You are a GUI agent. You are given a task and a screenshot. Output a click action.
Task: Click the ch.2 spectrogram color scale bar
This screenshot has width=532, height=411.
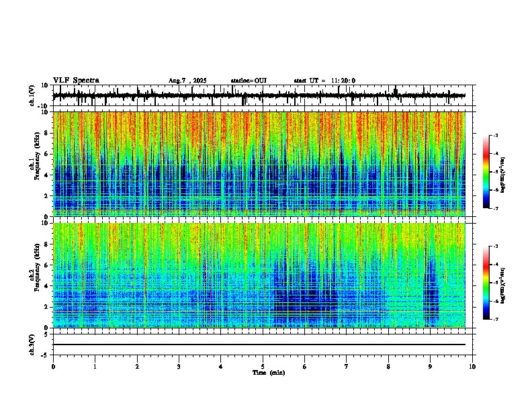click(x=486, y=283)
